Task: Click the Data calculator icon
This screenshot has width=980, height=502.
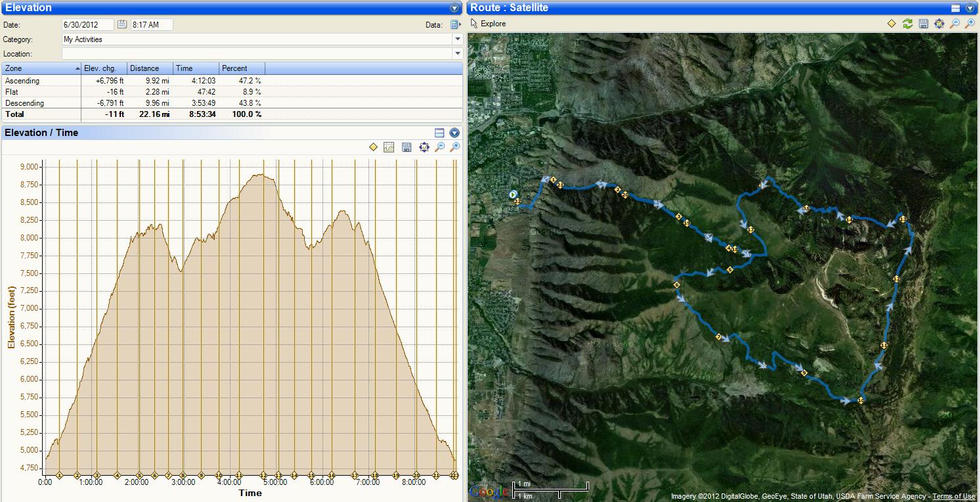Action: click(455, 25)
